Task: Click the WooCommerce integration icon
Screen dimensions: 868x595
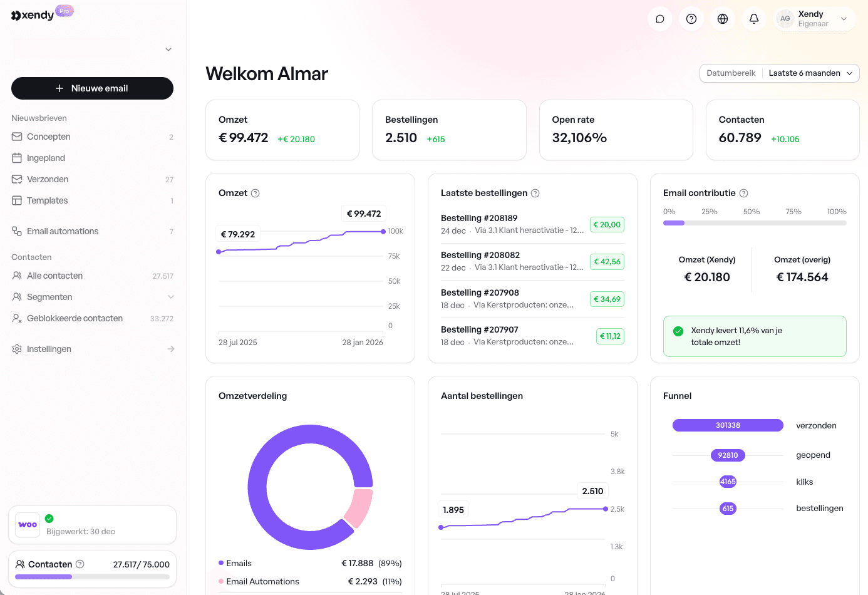Action: [27, 525]
